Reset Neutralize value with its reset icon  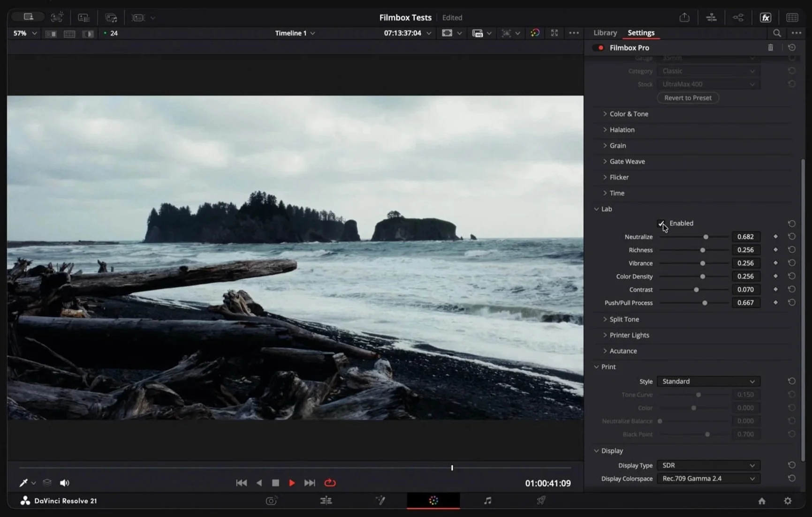tap(791, 237)
